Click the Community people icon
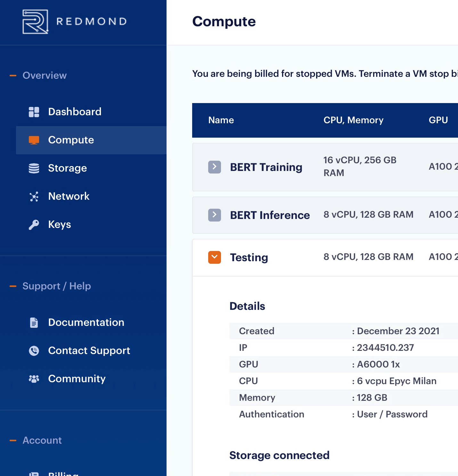The image size is (458, 476). pyautogui.click(x=34, y=379)
